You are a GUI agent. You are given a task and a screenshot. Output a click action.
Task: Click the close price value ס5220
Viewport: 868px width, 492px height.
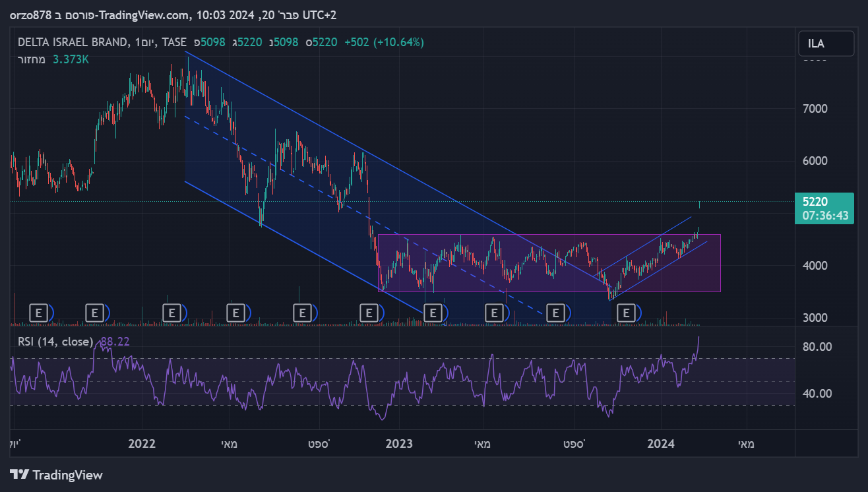(322, 42)
